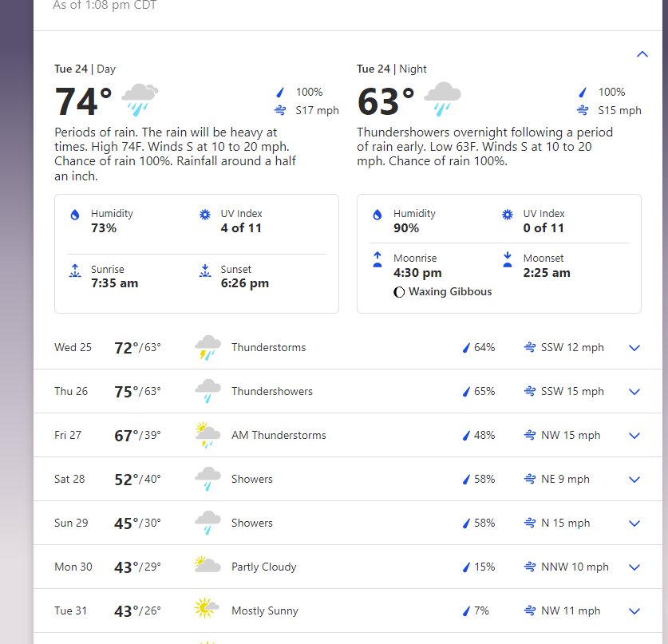This screenshot has width=668, height=644.
Task: Expand Mon 30 forecast details
Action: (x=634, y=567)
